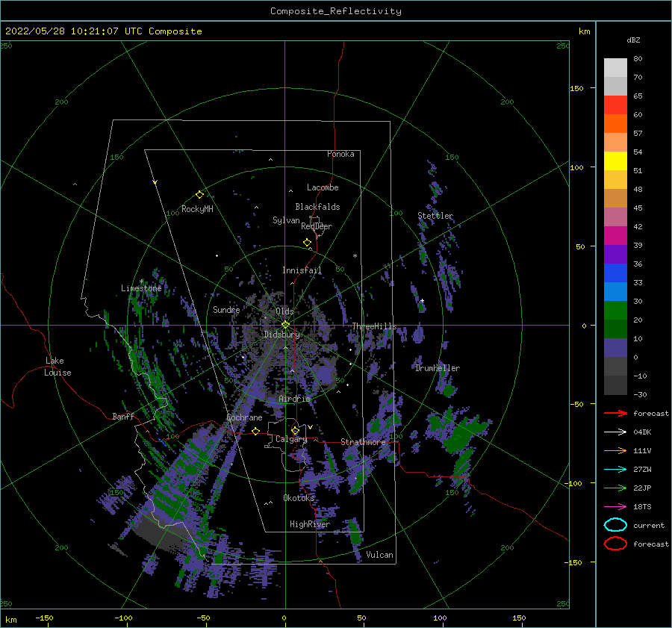Click the Drumheller label on map

(438, 368)
